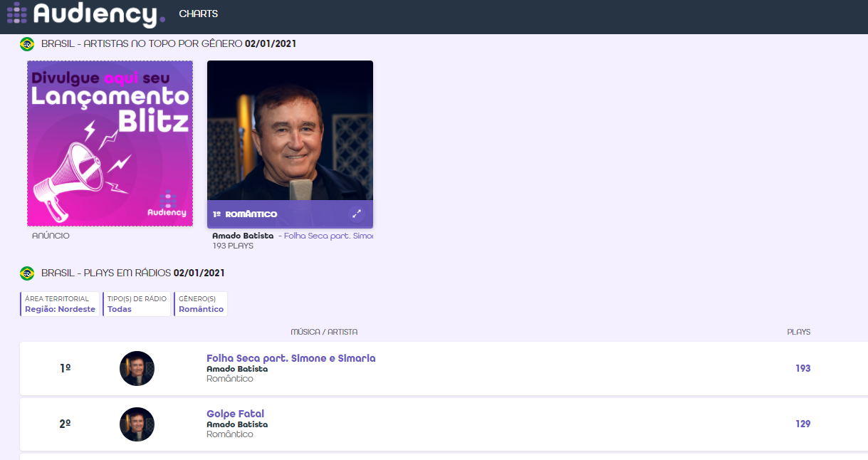The height and width of the screenshot is (460, 868).
Task: Open the Golpe Fatal song link
Action: [236, 414]
